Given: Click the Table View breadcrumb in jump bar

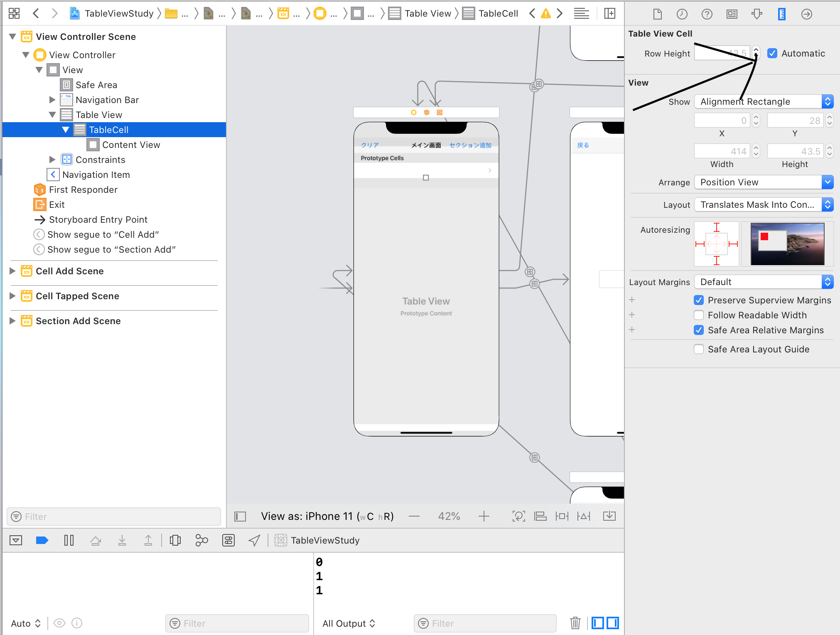Looking at the screenshot, I should tap(427, 13).
